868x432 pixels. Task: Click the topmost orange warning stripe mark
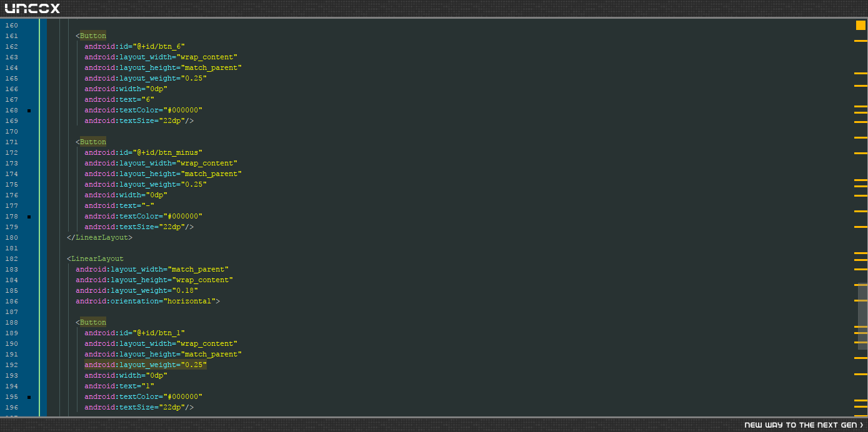tap(861, 41)
